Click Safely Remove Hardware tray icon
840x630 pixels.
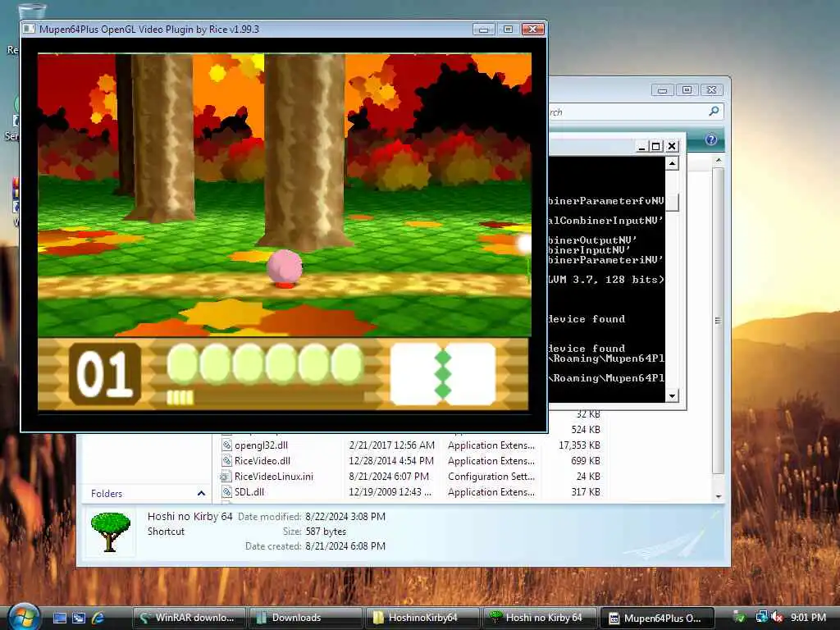tap(739, 618)
